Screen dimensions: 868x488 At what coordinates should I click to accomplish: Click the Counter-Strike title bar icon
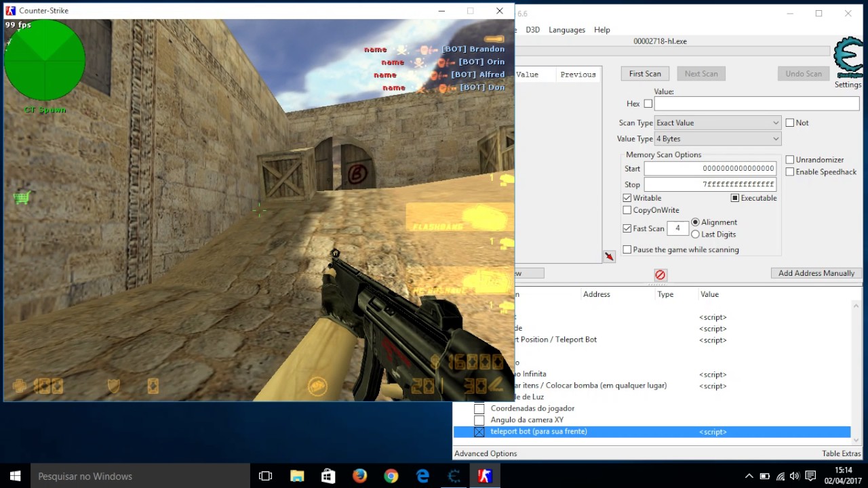coord(11,10)
